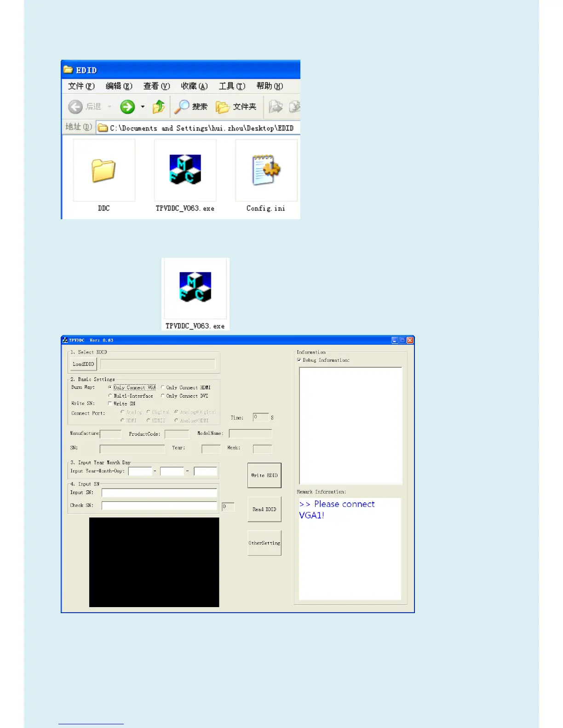Click the ModelName field
The width and height of the screenshot is (563, 728).
click(x=251, y=433)
